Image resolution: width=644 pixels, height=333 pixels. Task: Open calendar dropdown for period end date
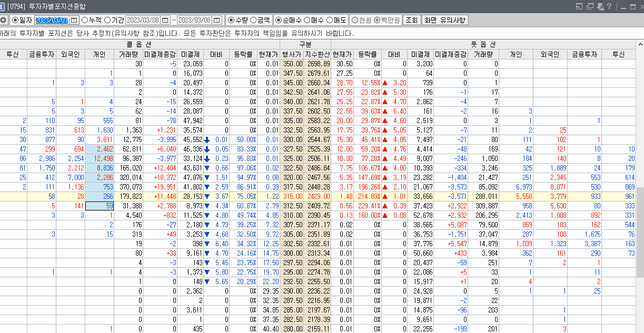[216, 21]
